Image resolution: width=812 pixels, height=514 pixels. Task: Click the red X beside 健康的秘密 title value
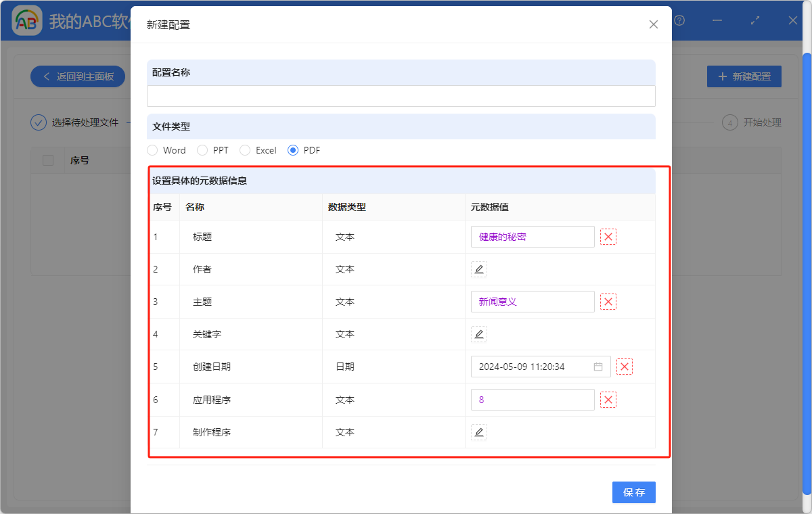pyautogui.click(x=608, y=237)
